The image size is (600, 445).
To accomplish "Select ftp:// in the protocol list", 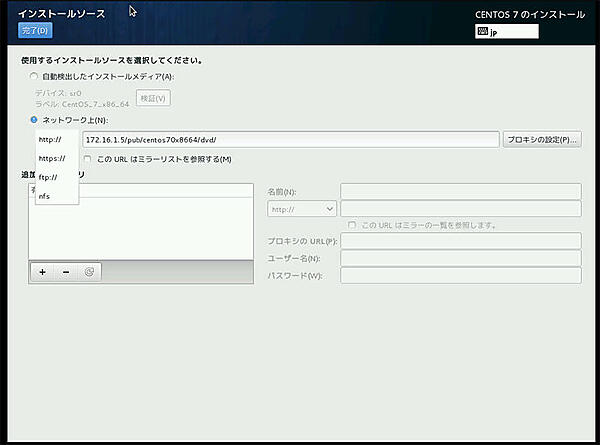I will tap(48, 178).
